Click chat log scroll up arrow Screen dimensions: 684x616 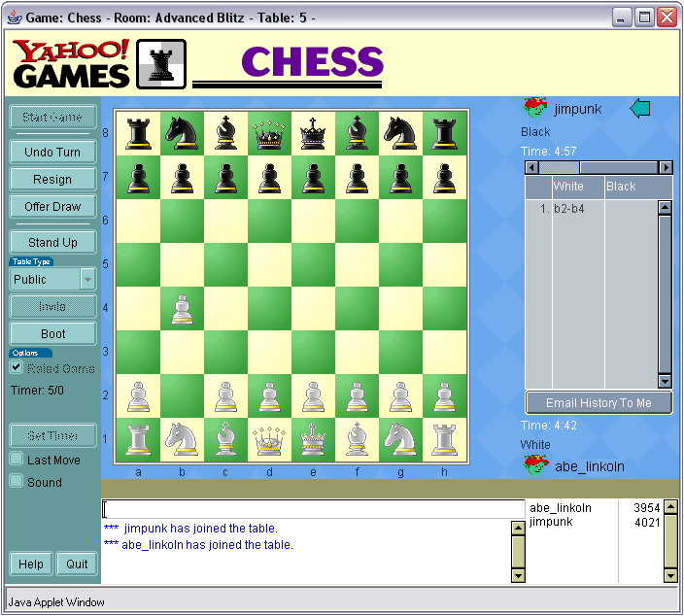click(x=518, y=529)
